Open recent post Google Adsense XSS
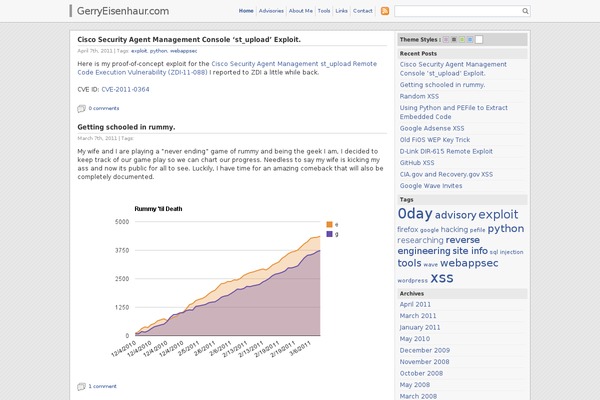The width and height of the screenshot is (600, 400). (432, 129)
